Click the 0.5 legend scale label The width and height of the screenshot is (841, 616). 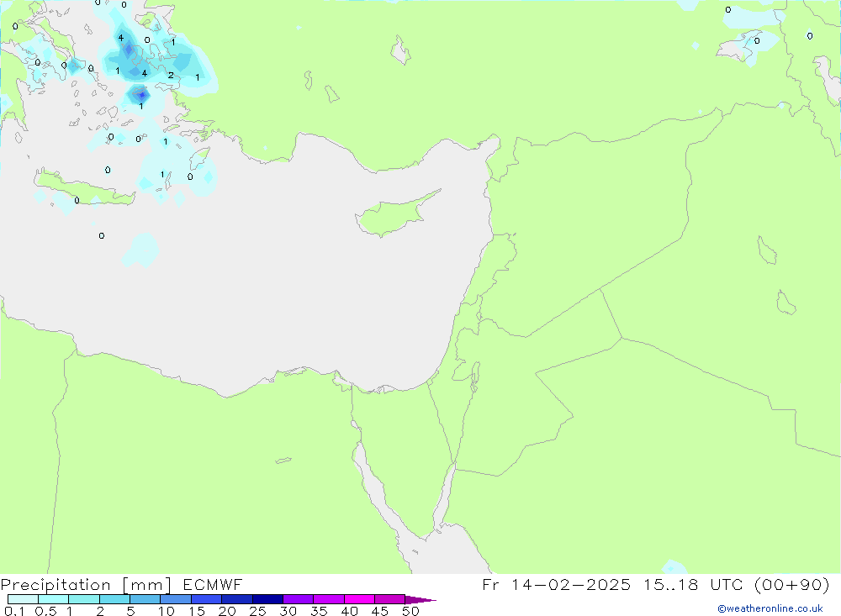tap(45, 611)
